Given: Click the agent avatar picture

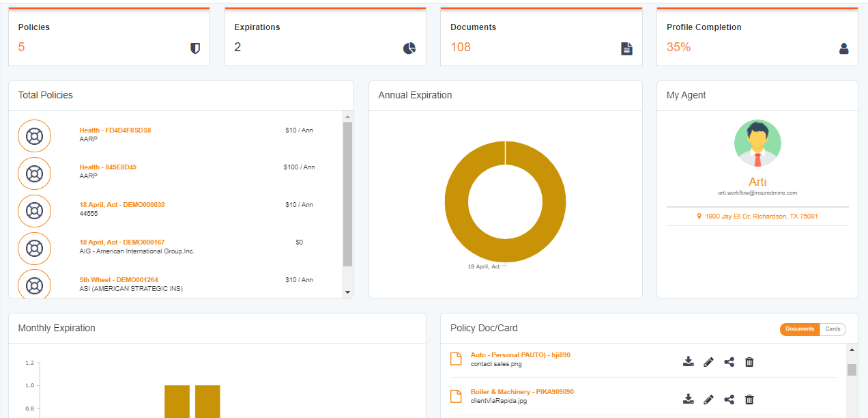Looking at the screenshot, I should tap(757, 143).
